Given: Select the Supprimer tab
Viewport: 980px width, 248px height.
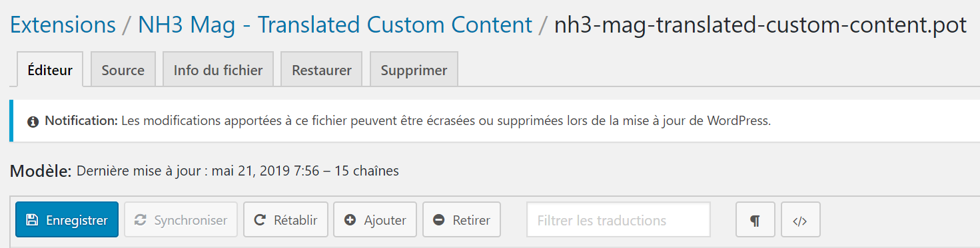Looking at the screenshot, I should [414, 69].
